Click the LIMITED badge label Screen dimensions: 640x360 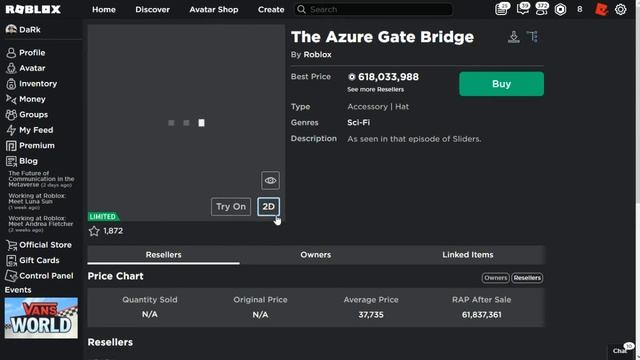103,217
